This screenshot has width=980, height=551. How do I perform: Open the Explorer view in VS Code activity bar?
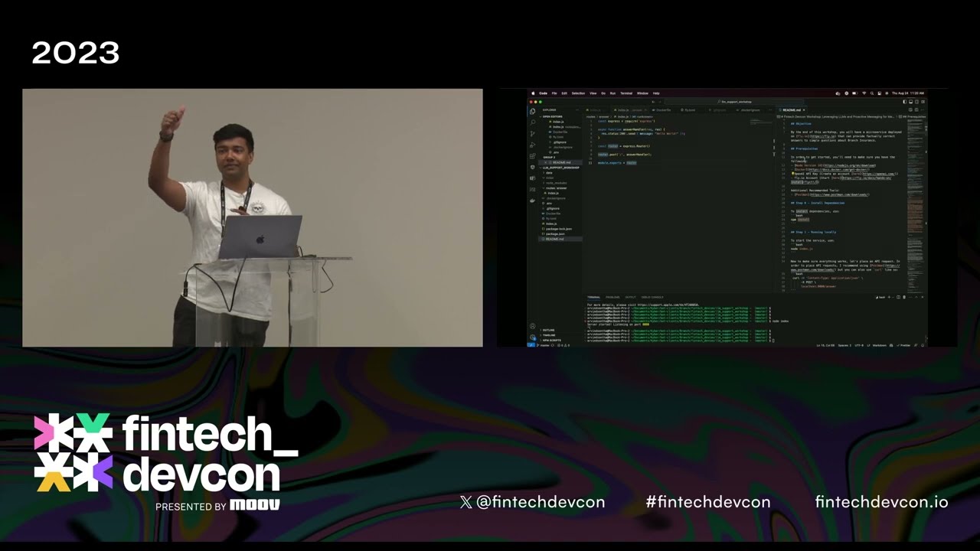tap(533, 112)
